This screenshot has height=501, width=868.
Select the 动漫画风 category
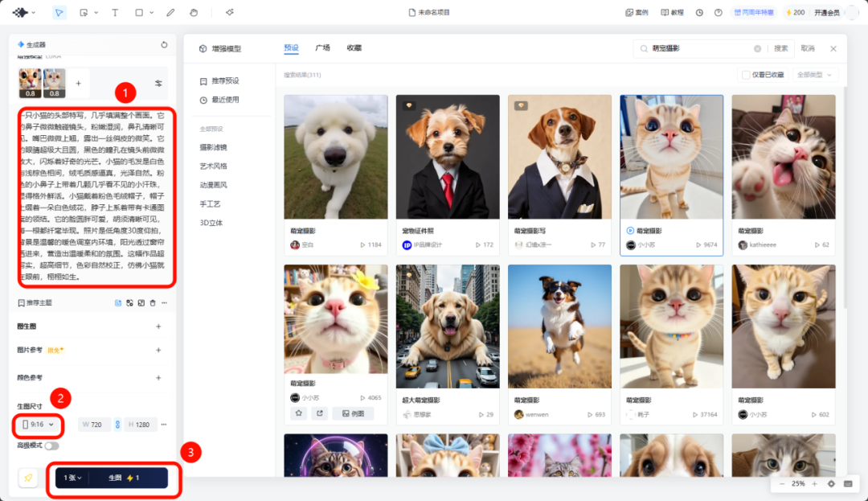pos(214,185)
